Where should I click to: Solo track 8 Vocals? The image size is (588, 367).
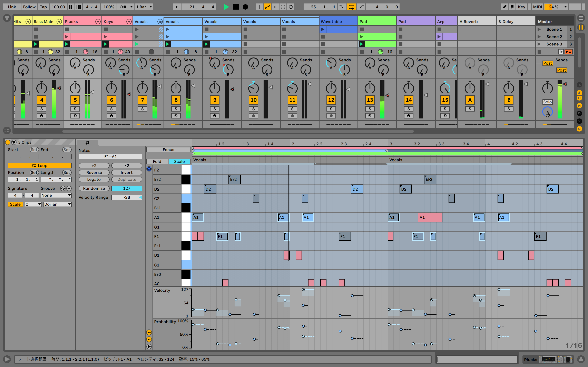[x=176, y=109]
